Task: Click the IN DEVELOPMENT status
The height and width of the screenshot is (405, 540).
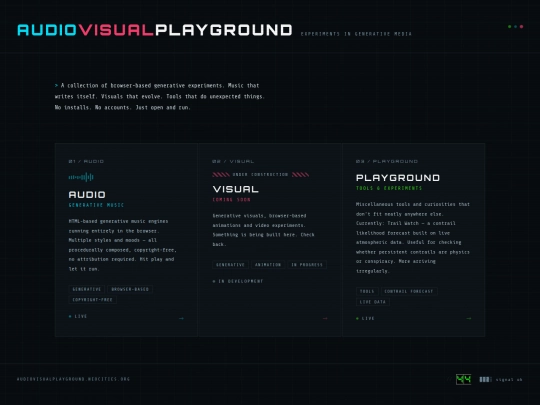Action: pyautogui.click(x=238, y=281)
